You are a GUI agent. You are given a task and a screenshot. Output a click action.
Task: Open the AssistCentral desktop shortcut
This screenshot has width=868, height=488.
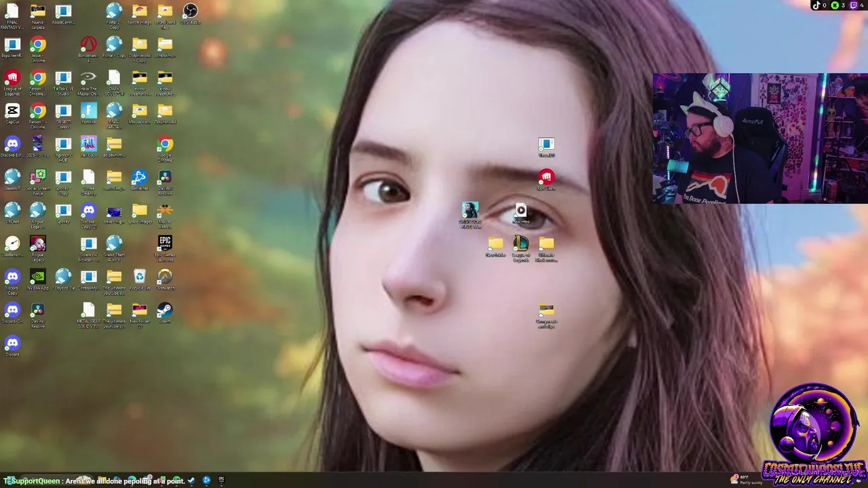pos(63,12)
